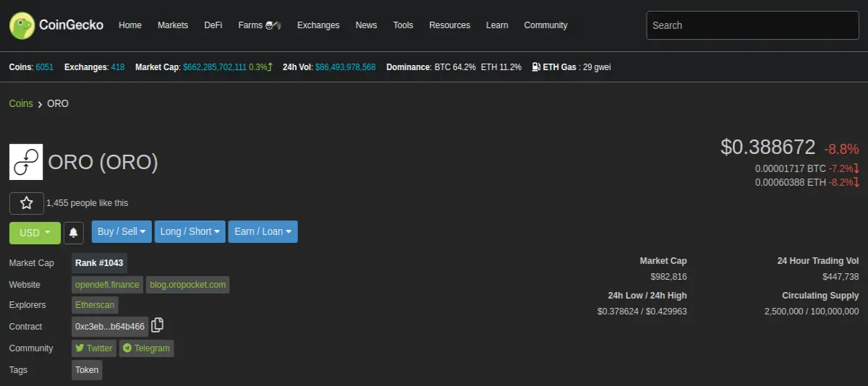Click the 0.00001717 BTC price
868x386 pixels.
[791, 168]
